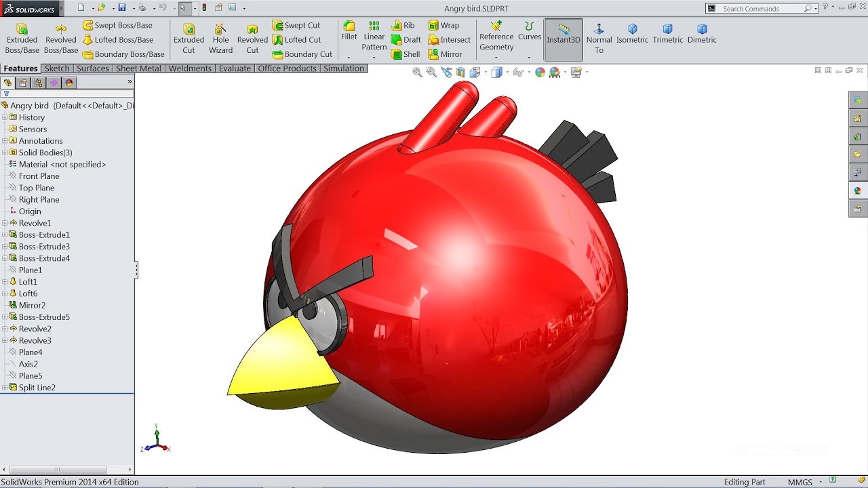Click the Rib feature tool

403,25
